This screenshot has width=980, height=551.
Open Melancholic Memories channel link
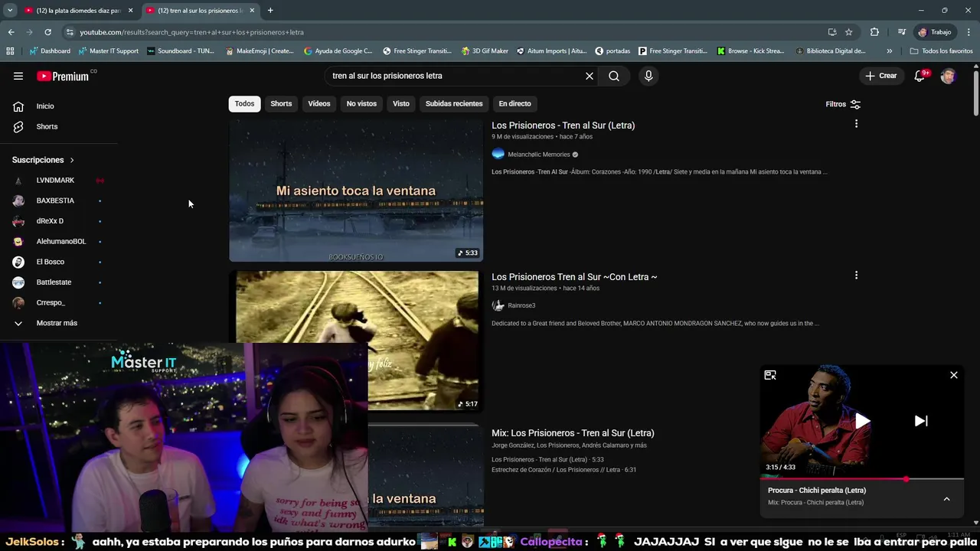click(x=539, y=155)
